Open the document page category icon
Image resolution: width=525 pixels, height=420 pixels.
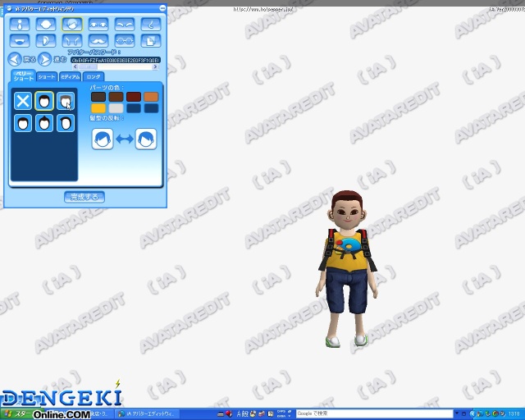(x=151, y=41)
